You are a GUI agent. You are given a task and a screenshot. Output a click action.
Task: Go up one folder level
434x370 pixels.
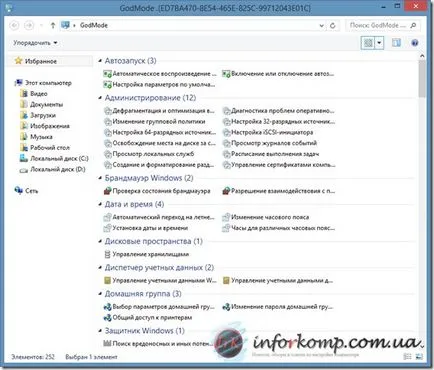52,25
